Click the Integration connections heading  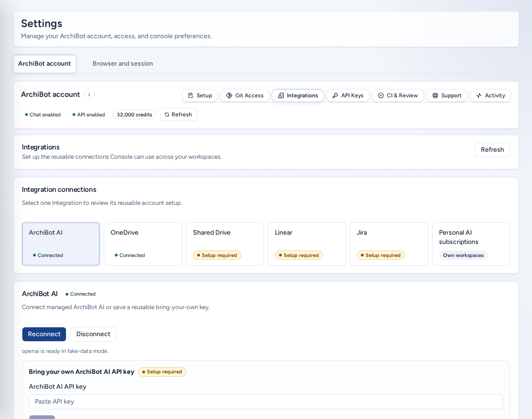point(59,189)
